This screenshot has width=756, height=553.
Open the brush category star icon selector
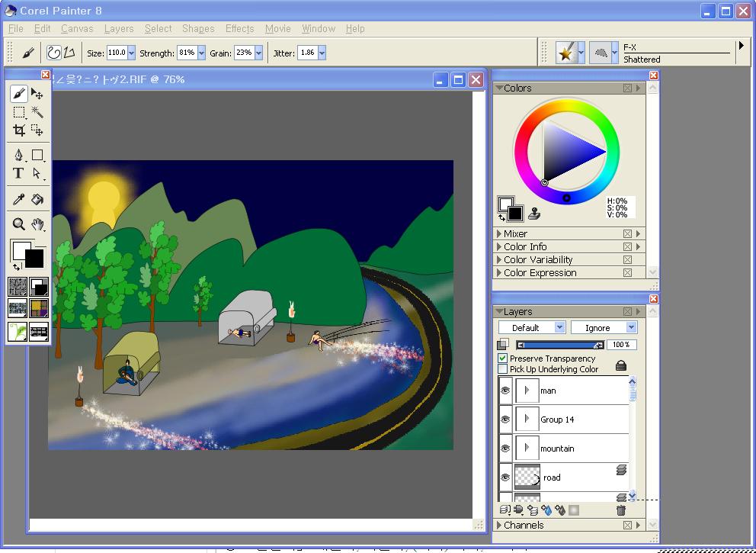click(x=565, y=53)
